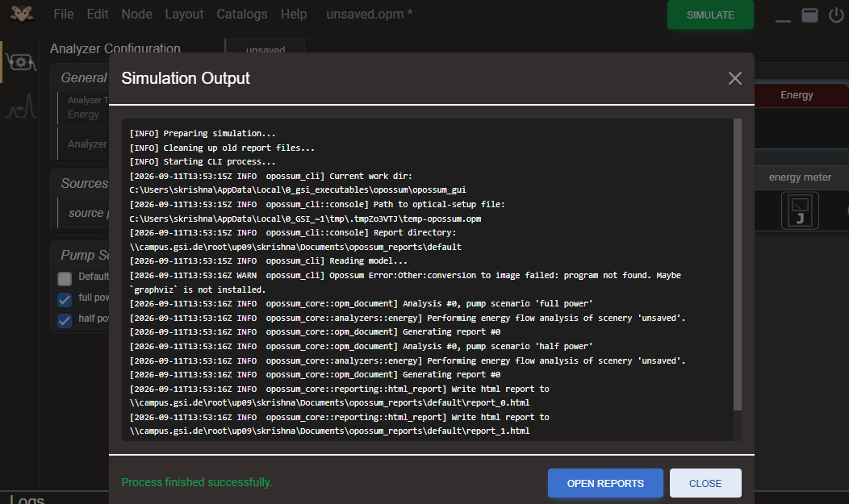Open the plot graph sidebar icon
The height and width of the screenshot is (504, 849).
pos(21,106)
